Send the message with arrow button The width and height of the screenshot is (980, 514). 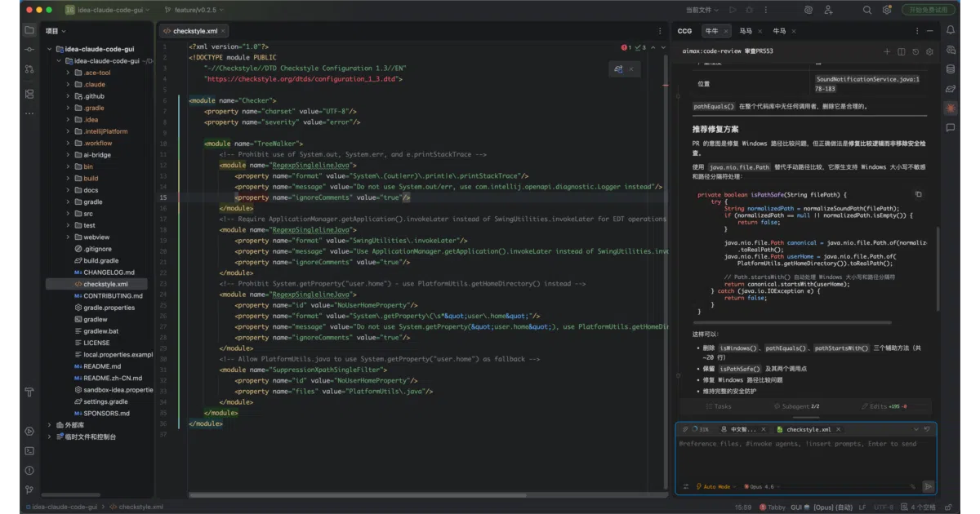(x=928, y=486)
